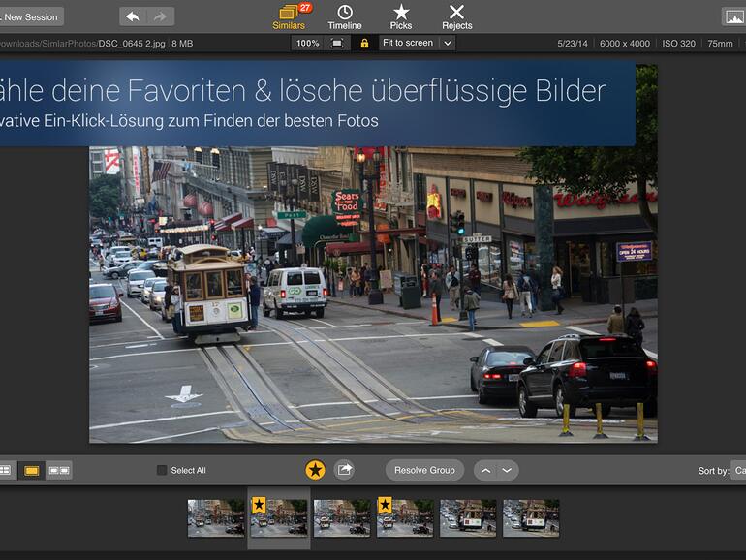The image size is (746, 560).
Task: Click the fit-to-frame icon beside 100%
Action: pos(337,44)
